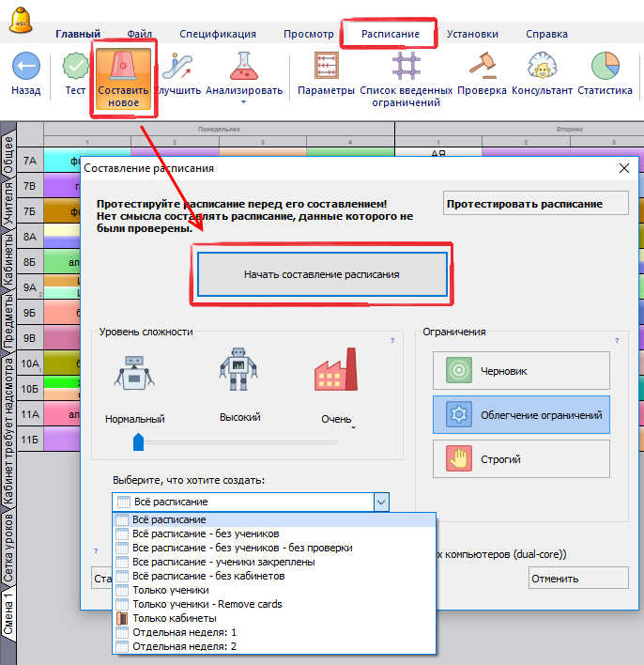Open Статистика pie chart icon
This screenshot has height=665, width=644.
pyautogui.click(x=605, y=68)
